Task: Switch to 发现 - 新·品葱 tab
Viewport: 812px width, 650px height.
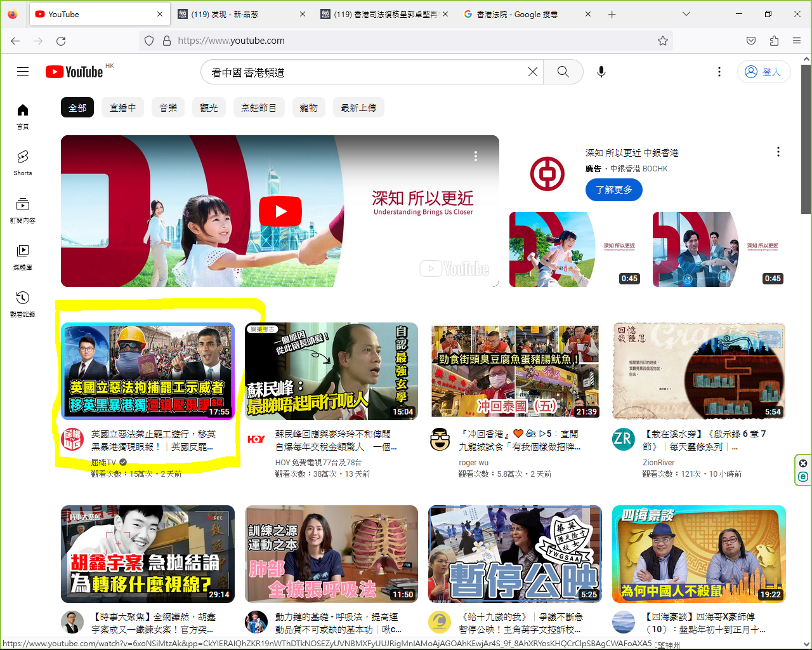Action: [x=242, y=14]
